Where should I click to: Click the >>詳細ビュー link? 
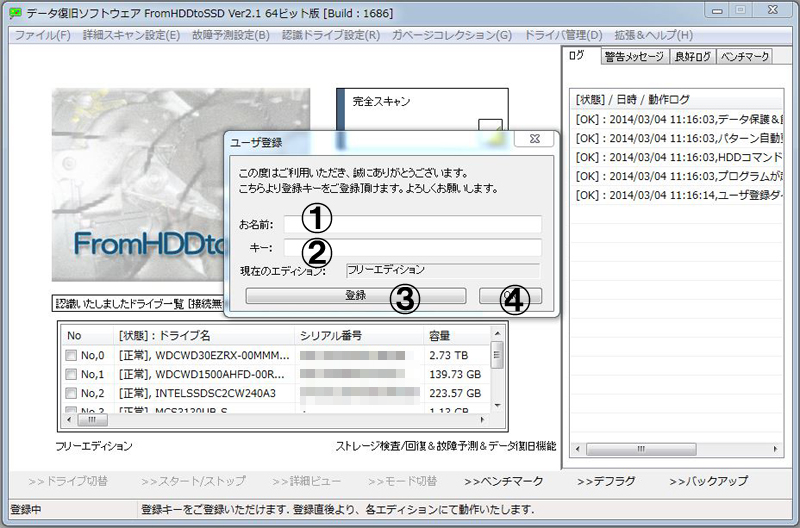[306, 481]
